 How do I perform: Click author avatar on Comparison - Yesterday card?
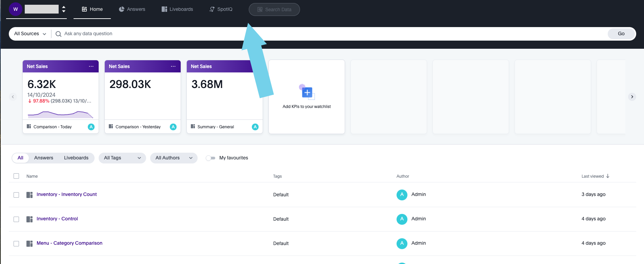coord(173,127)
